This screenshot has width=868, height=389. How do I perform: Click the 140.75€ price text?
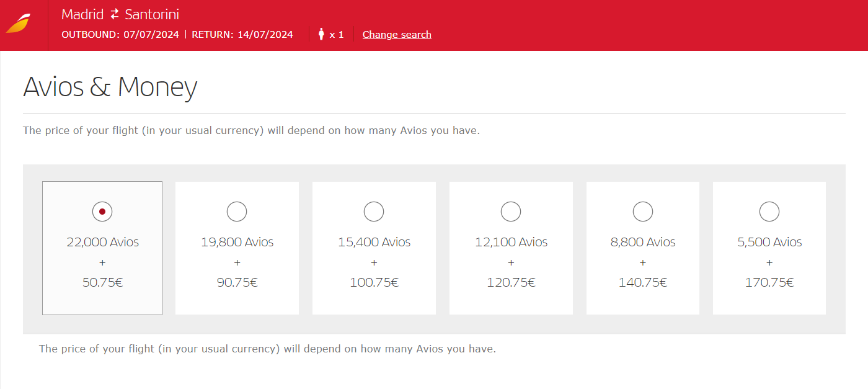643,282
